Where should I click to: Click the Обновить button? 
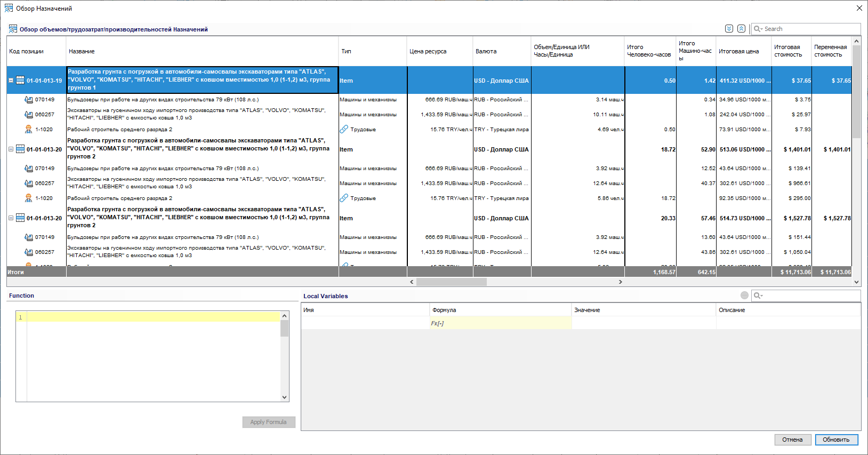coord(837,440)
